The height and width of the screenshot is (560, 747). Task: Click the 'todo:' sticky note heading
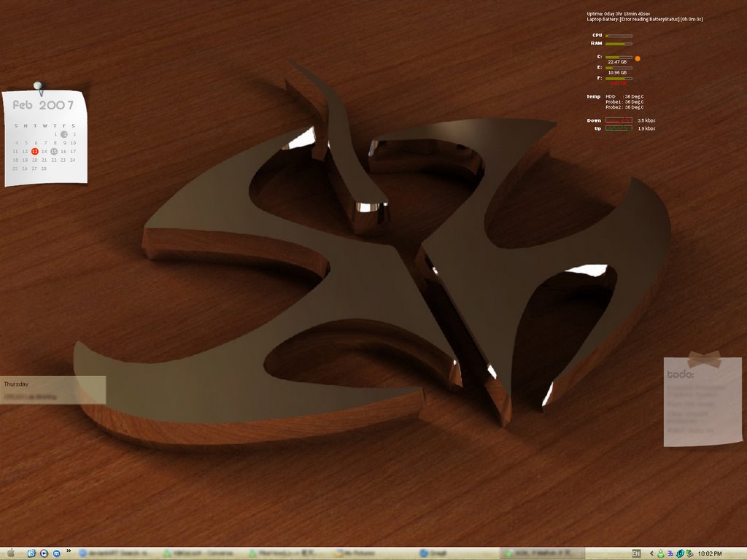[x=681, y=375]
